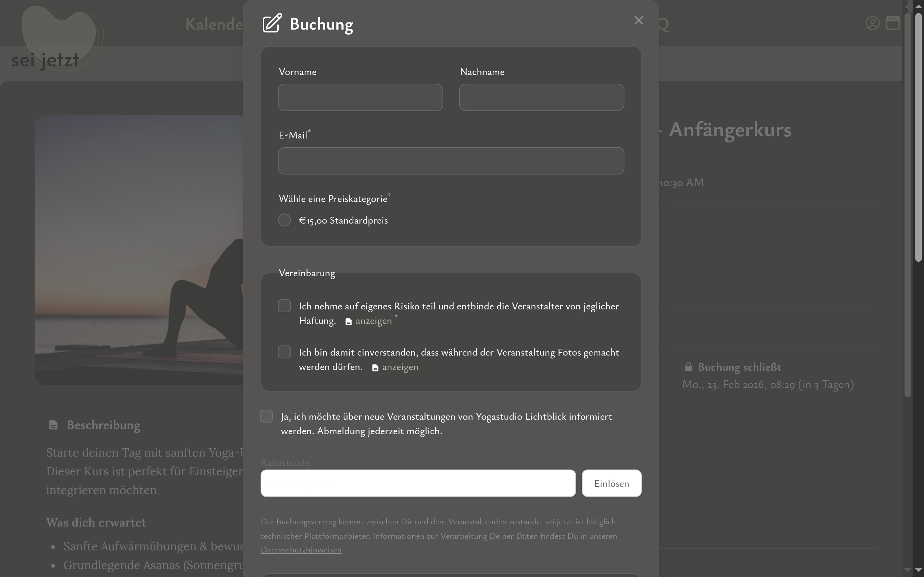Click the pencil icon beside Buchung heading
Image resolution: width=924 pixels, height=577 pixels.
[271, 23]
